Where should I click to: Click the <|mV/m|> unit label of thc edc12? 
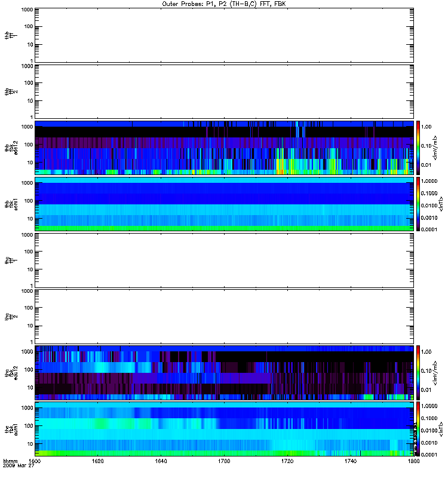tap(435, 373)
